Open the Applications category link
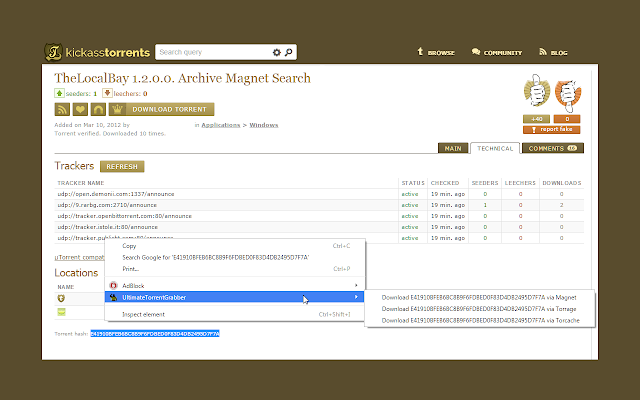This screenshot has height=400, width=640. coord(220,125)
